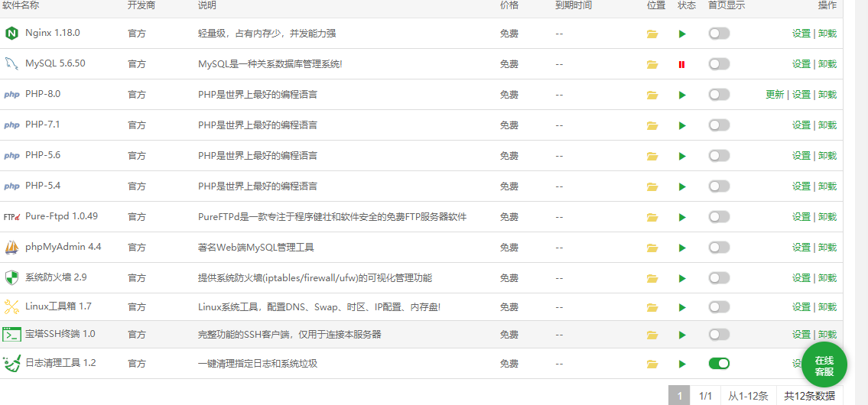Click 更新 link for PHP-8.0
Viewport: 868px width, 405px height.
[x=775, y=95]
